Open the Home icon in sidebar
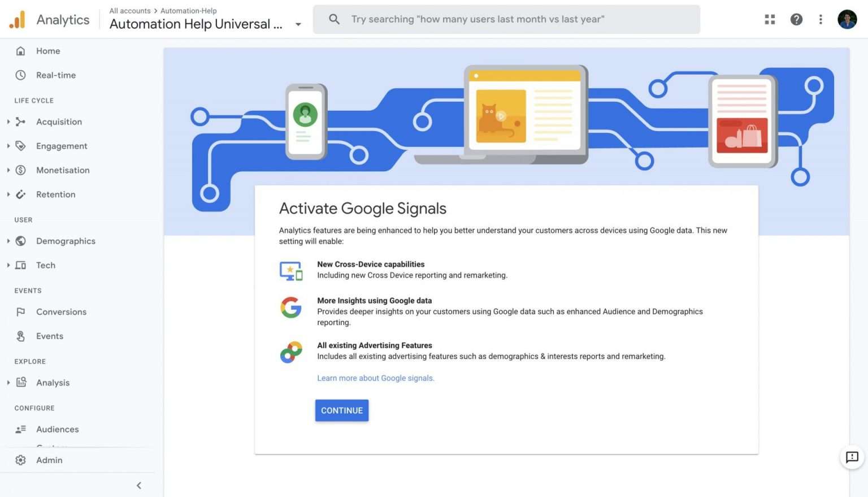Screen dimensions: 868x497 pyautogui.click(x=20, y=51)
